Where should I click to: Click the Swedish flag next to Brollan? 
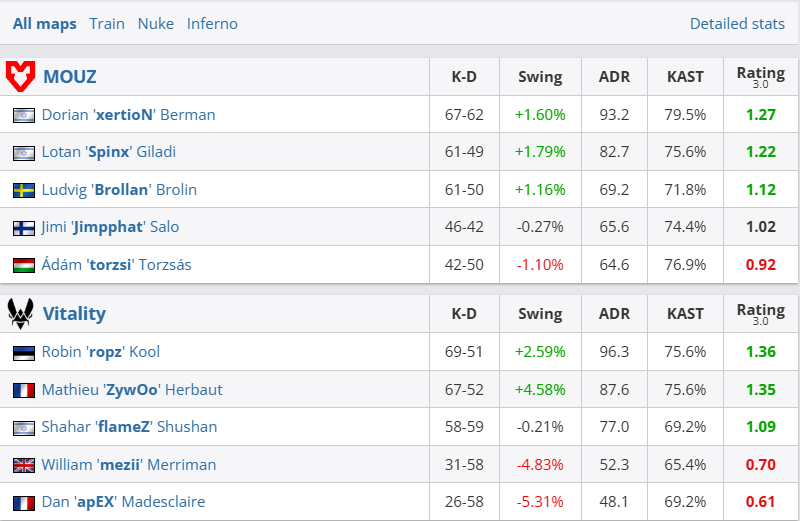(24, 190)
